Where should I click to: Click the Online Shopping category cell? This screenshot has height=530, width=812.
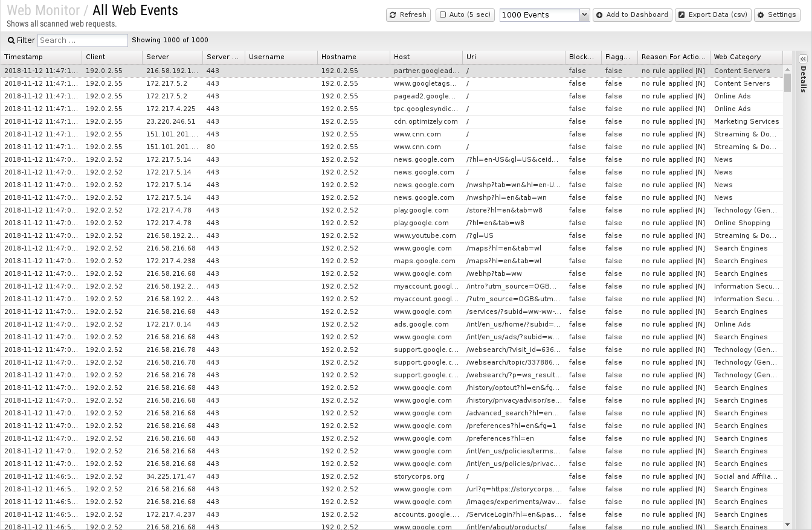tap(746, 223)
